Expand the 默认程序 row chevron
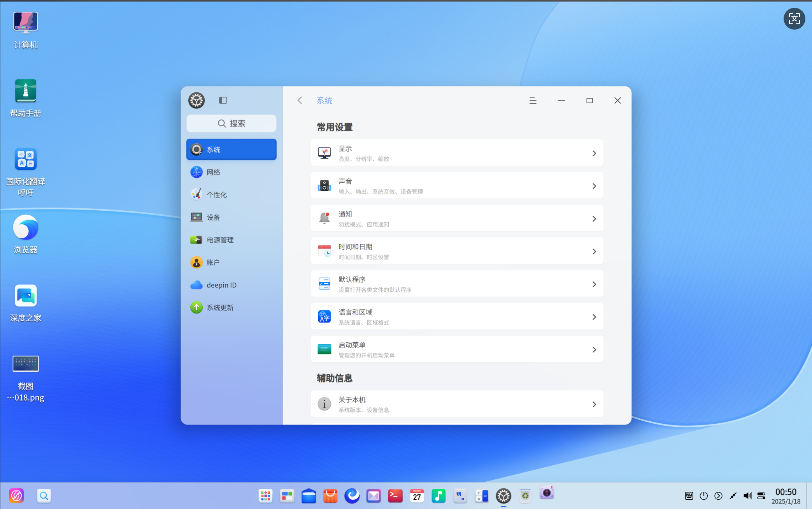 point(594,284)
